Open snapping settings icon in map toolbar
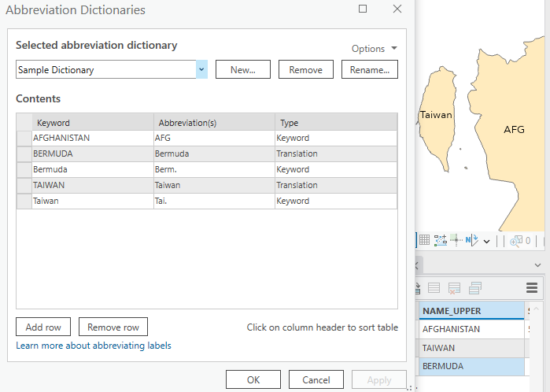The width and height of the screenshot is (550, 392). click(441, 240)
